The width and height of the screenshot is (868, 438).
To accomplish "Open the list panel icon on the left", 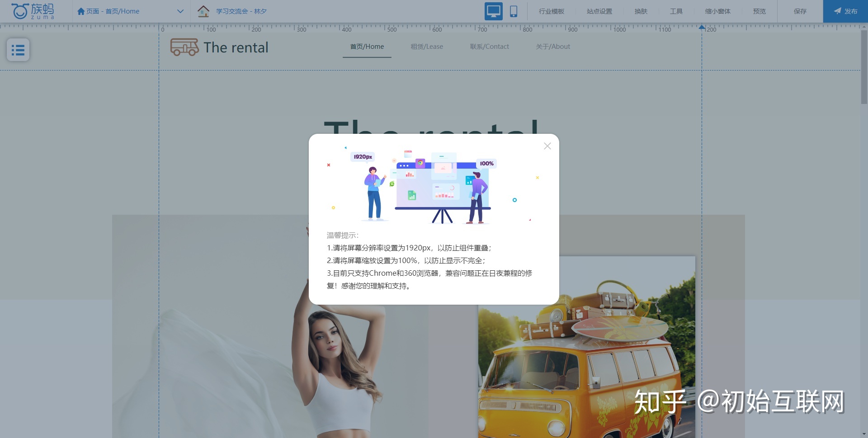I will (x=18, y=50).
